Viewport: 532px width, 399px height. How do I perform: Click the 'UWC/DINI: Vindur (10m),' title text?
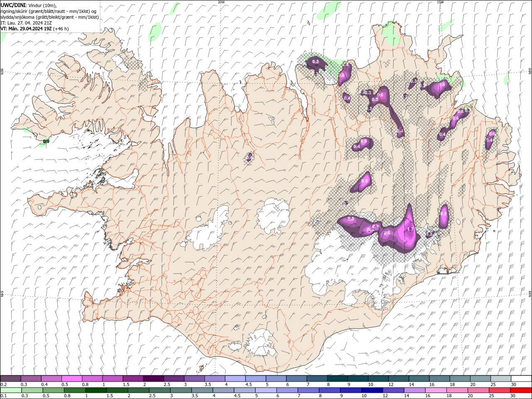tap(29, 5)
